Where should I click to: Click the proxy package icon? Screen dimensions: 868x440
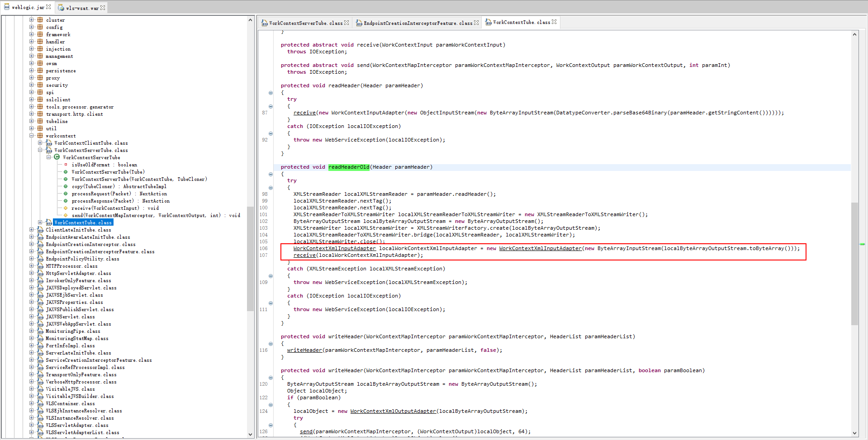point(40,78)
